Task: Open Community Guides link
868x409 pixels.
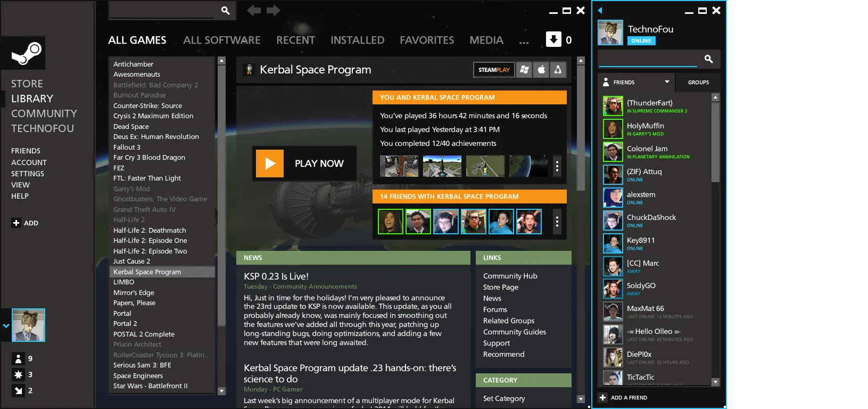Action: coord(515,332)
